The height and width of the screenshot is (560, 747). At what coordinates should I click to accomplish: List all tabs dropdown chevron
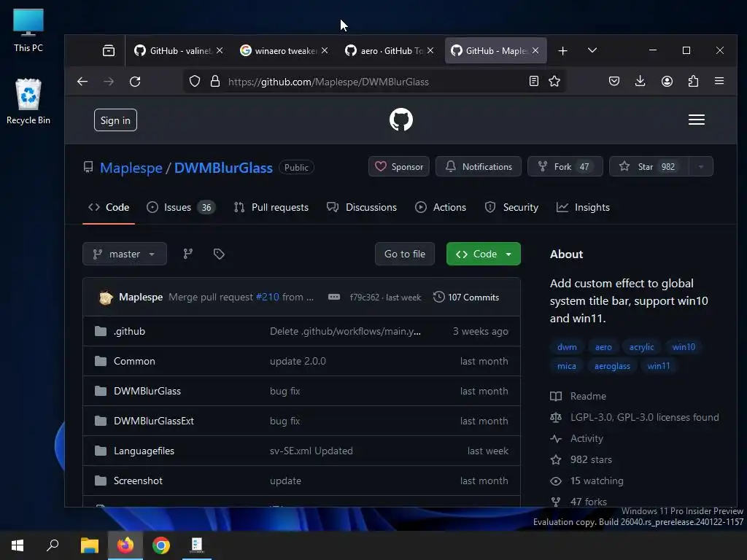tap(592, 50)
